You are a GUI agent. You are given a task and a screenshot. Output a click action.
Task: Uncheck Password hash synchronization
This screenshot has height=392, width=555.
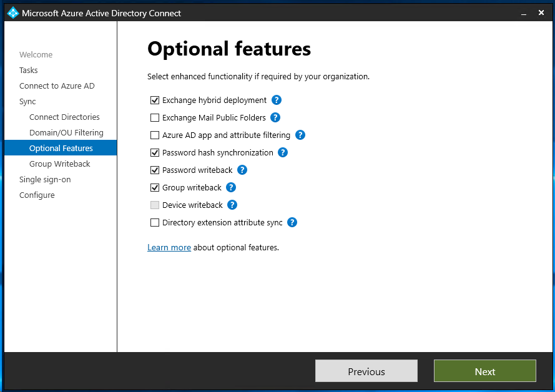(x=155, y=152)
